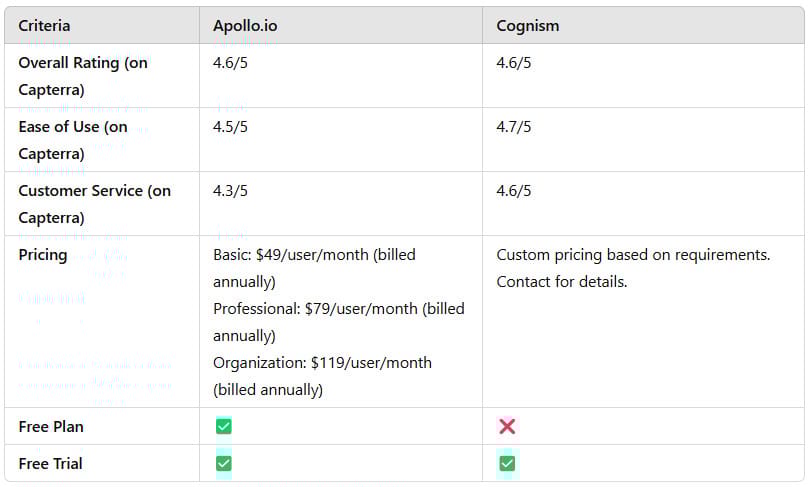Click the Organization $119/user/month pricing text

coord(322,376)
